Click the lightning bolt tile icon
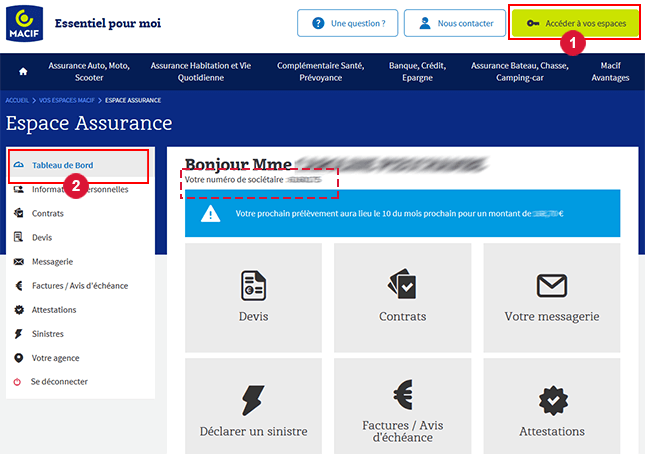 253,400
